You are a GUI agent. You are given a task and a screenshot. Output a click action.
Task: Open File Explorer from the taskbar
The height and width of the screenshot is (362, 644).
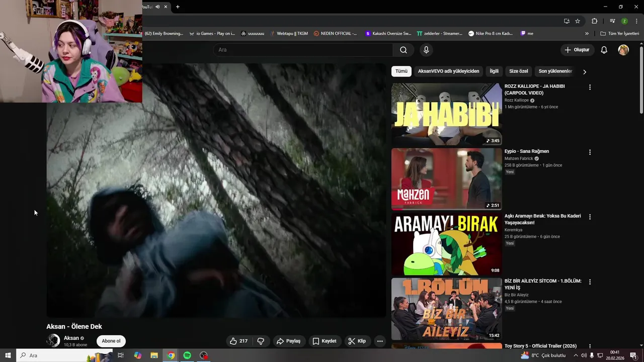[x=154, y=355]
